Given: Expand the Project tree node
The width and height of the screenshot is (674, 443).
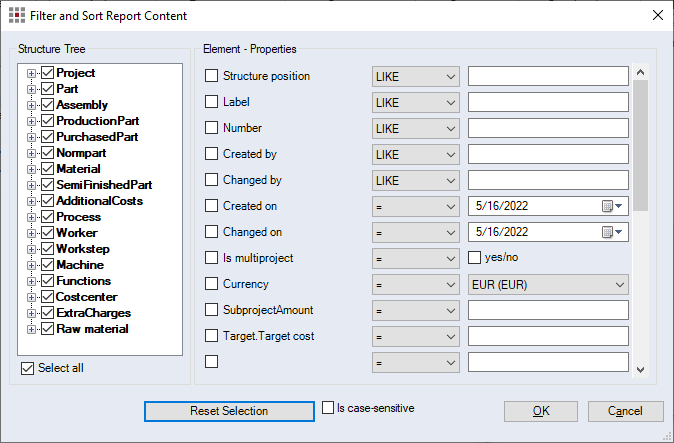Looking at the screenshot, I should pos(32,74).
